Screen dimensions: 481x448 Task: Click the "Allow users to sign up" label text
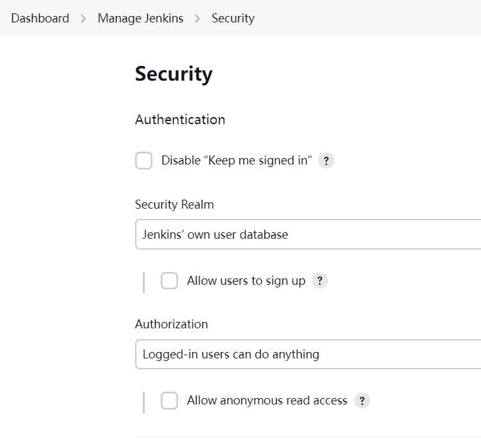pos(246,281)
